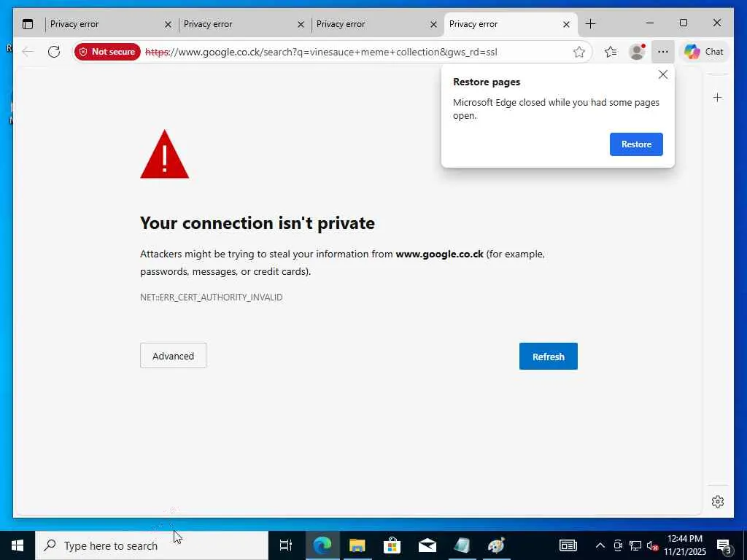Click the taskbar clock showing 12:44 PM
747x560 pixels.
click(685, 545)
